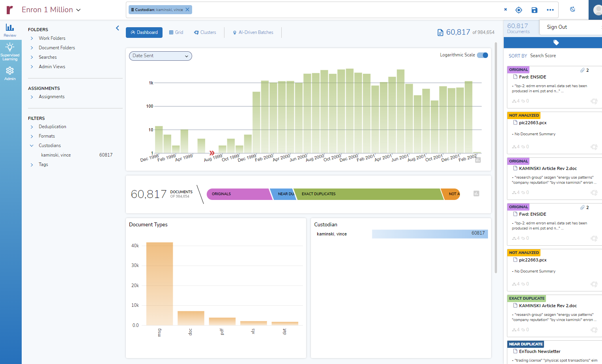Open the Review section in the sidebar
Screen dimensions: 602x364
tap(10, 30)
